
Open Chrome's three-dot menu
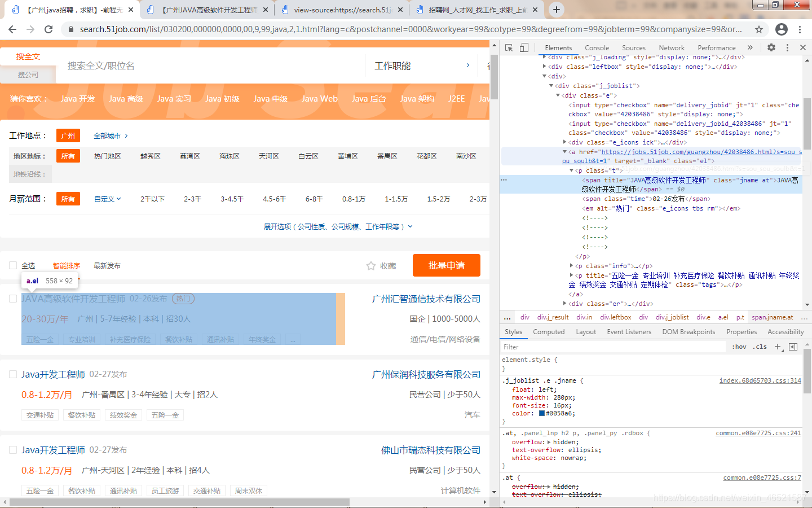tap(800, 29)
